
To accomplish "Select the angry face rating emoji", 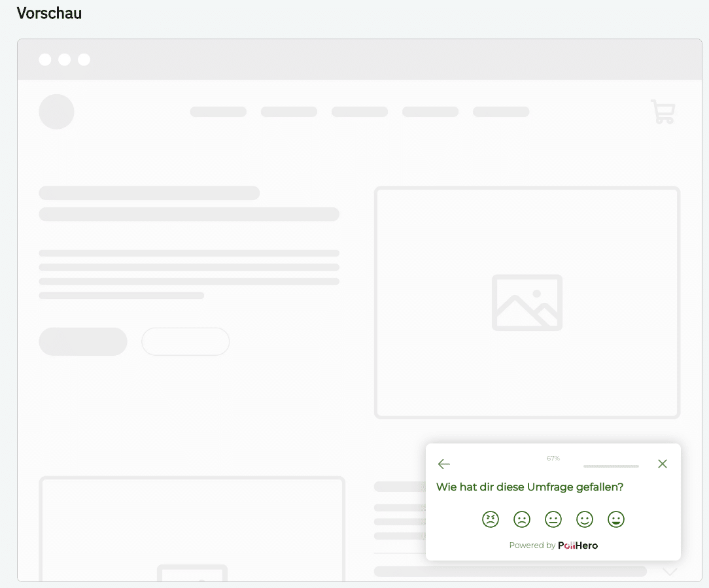I will point(491,519).
